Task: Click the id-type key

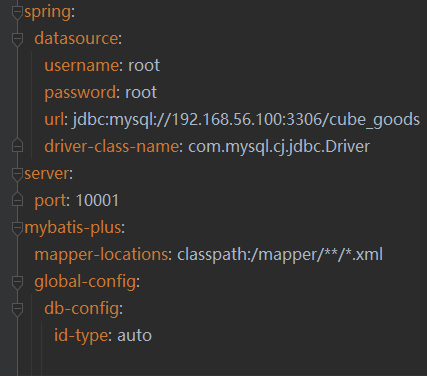Action: click(81, 336)
